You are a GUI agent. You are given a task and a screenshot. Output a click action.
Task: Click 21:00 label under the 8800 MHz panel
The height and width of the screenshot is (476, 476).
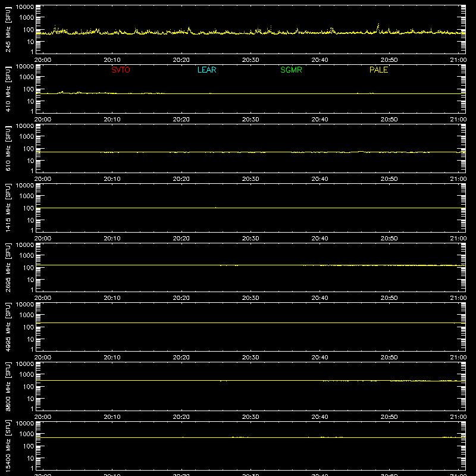click(x=458, y=417)
